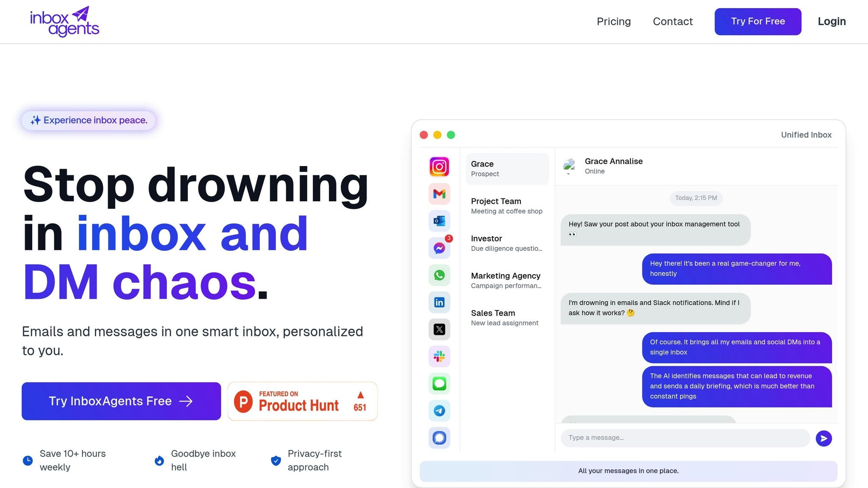The image size is (868, 488).
Task: Open the Contact page
Action: [673, 21]
